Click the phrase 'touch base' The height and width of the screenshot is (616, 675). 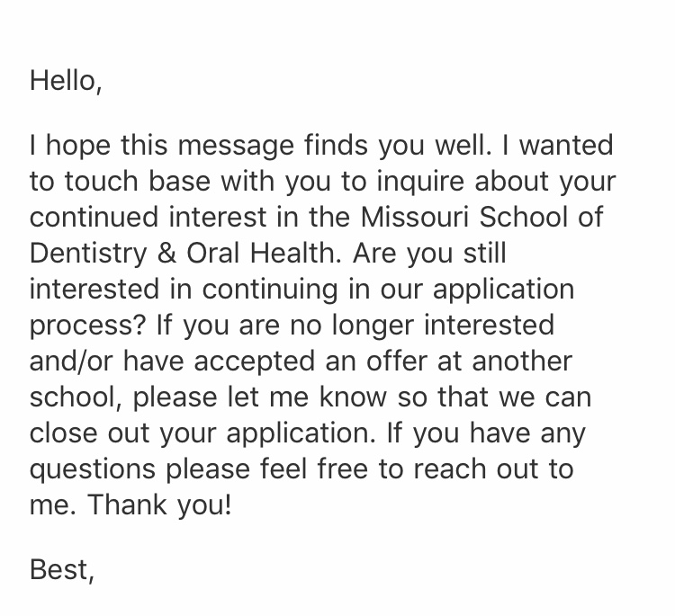[x=138, y=181]
